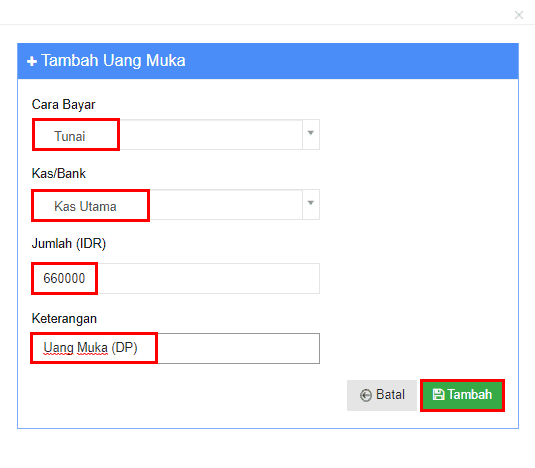Click the back arrow icon on Batal
The width and height of the screenshot is (535, 468).
(x=365, y=395)
